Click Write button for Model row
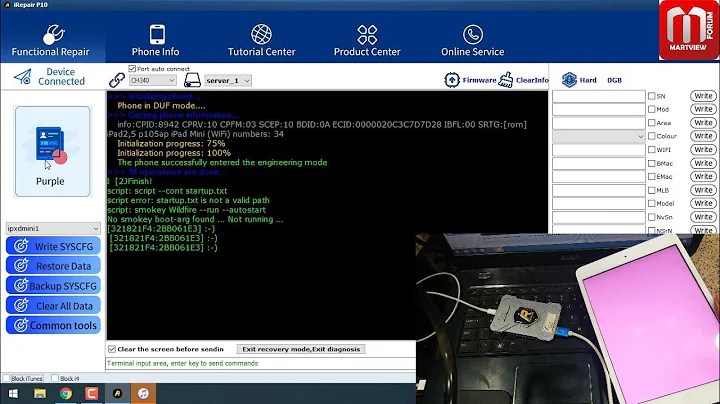Screen dimensions: 720x404 [703, 203]
